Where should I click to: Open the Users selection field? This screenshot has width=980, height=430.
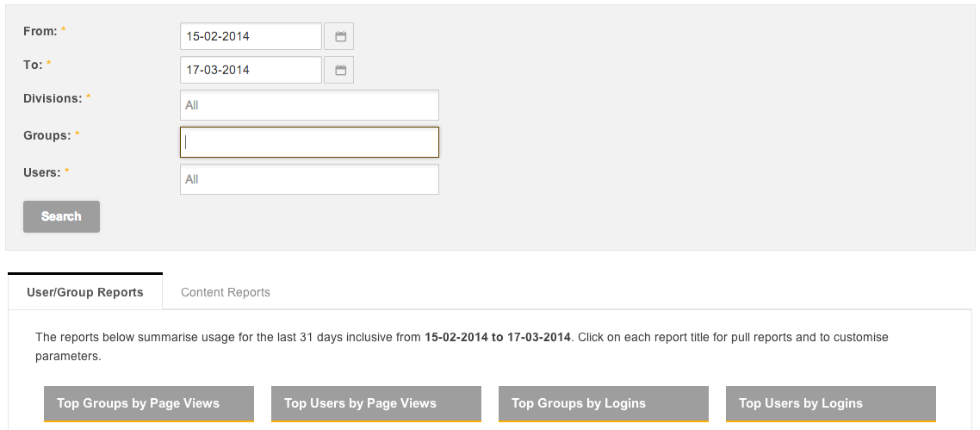point(309,179)
